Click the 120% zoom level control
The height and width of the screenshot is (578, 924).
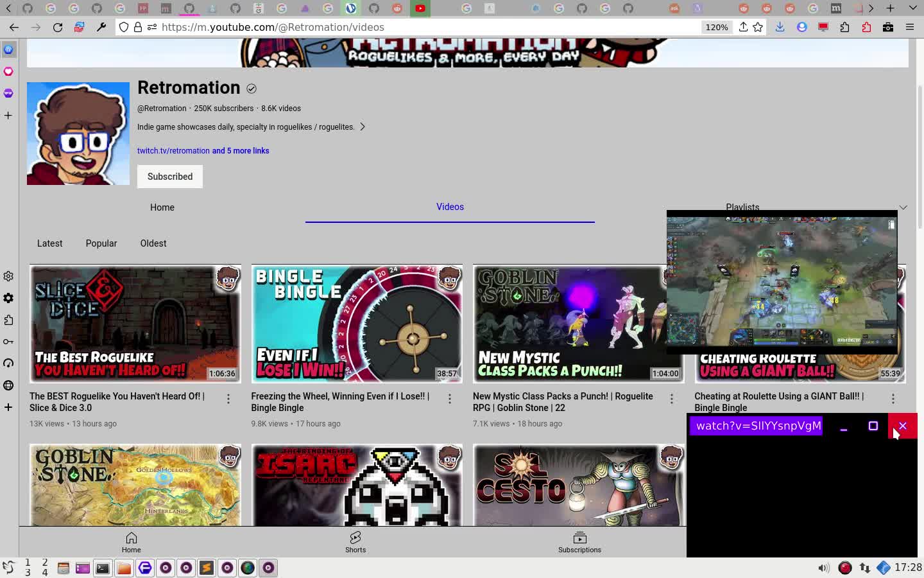[717, 27]
